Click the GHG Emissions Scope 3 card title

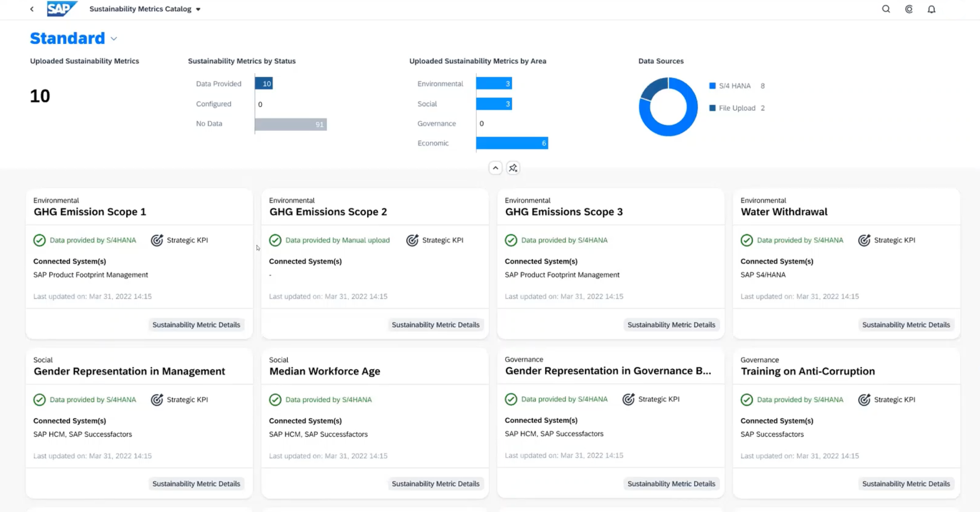(x=564, y=211)
